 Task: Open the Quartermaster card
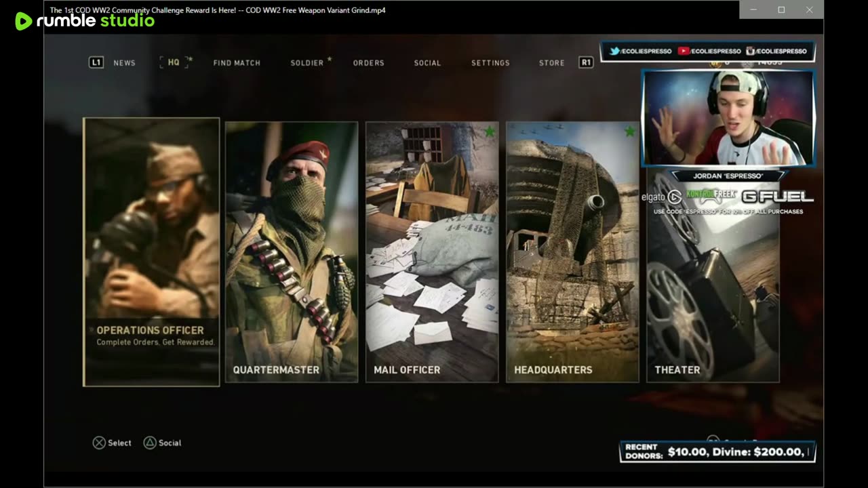[x=292, y=252]
